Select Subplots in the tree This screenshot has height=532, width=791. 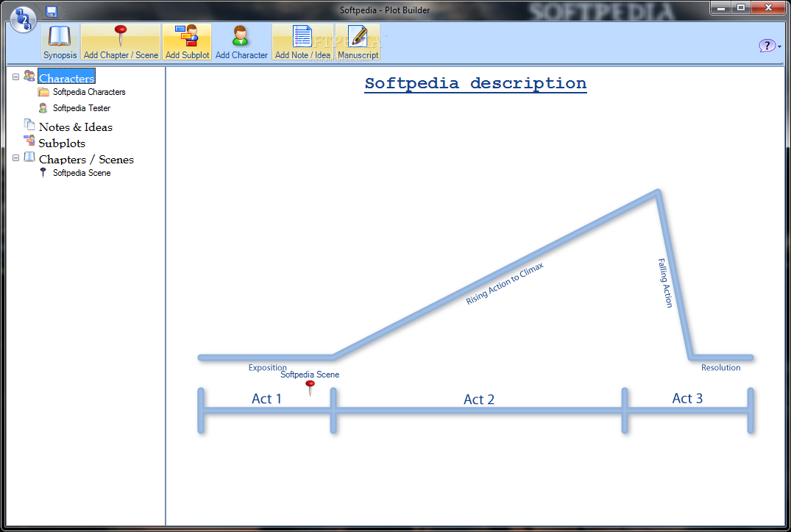click(62, 143)
